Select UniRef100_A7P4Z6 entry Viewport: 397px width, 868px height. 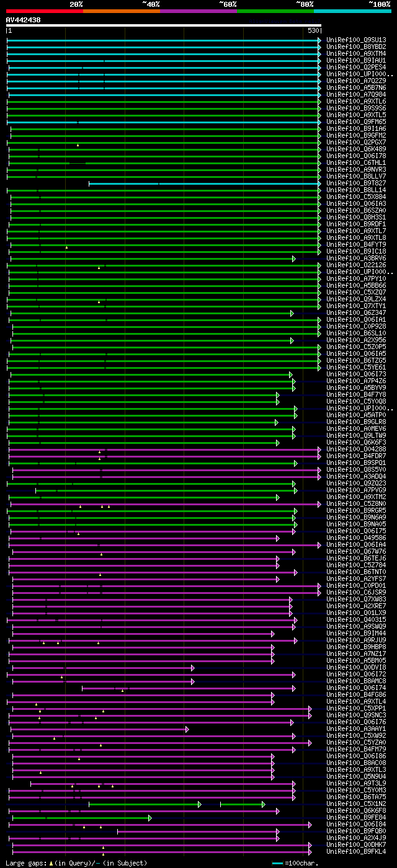(356, 381)
